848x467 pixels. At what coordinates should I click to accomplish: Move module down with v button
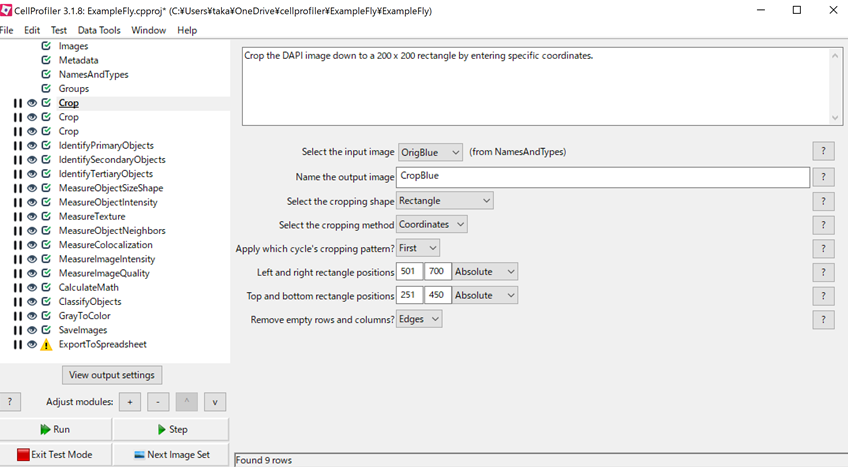[215, 402]
